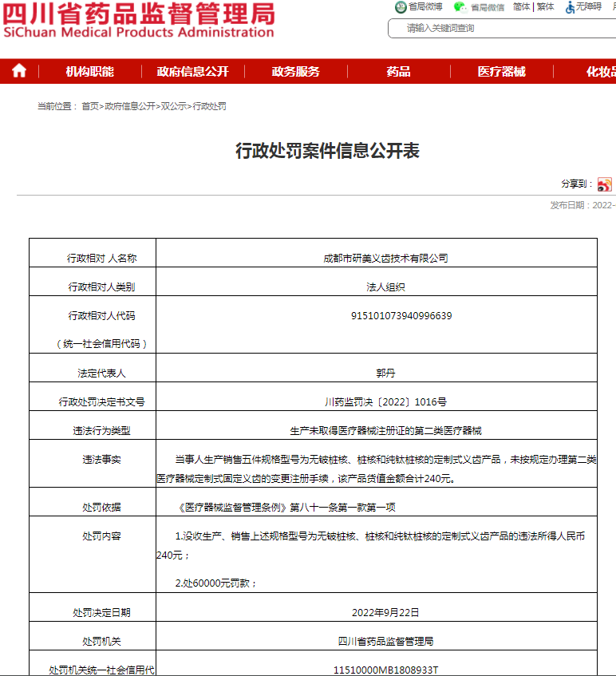Screen dimensions: 616x676
Task: Click the label 违法事实
Action: 101,460
